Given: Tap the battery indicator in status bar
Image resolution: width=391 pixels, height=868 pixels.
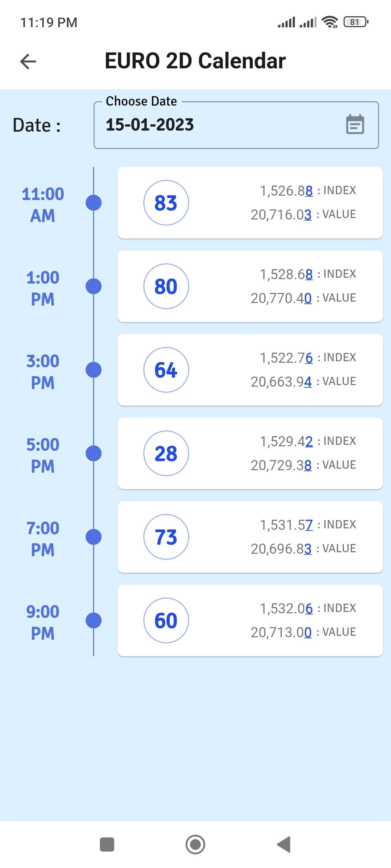Looking at the screenshot, I should [356, 22].
